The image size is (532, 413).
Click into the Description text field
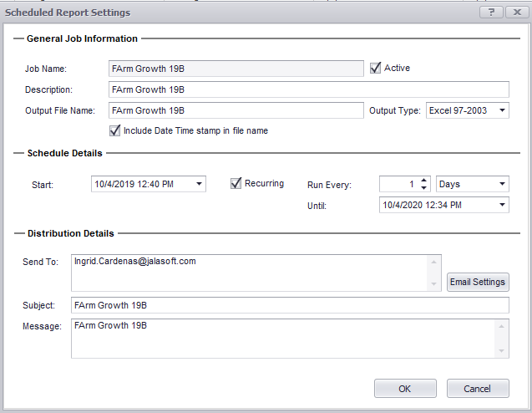click(x=308, y=89)
